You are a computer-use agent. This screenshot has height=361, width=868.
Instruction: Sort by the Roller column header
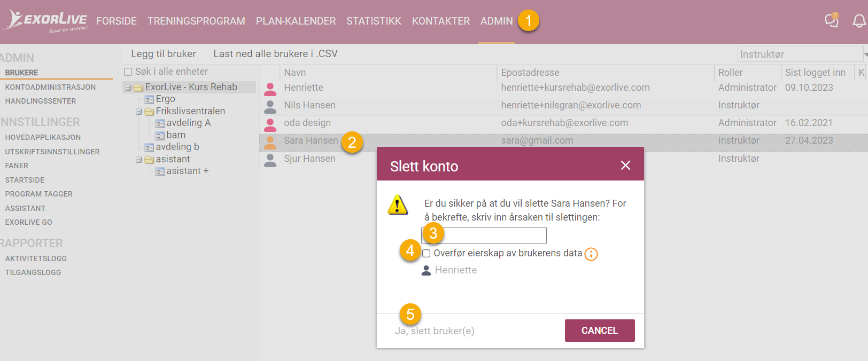730,73
